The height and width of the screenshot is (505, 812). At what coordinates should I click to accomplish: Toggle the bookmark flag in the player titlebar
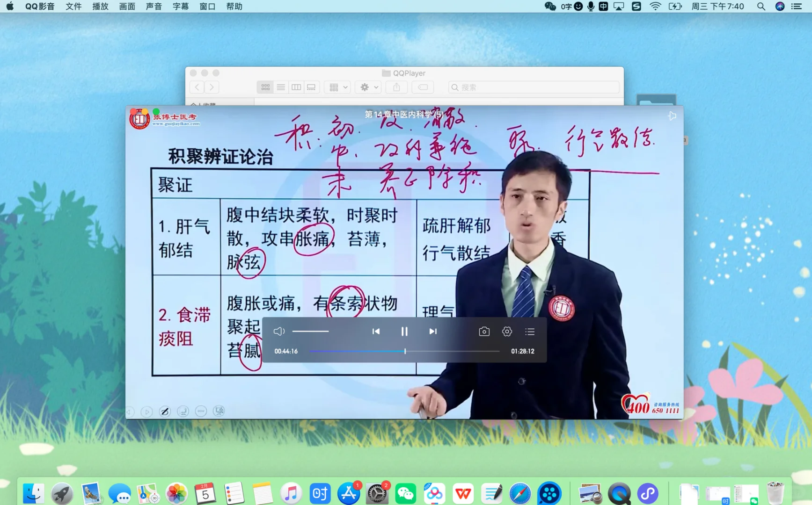coord(673,115)
